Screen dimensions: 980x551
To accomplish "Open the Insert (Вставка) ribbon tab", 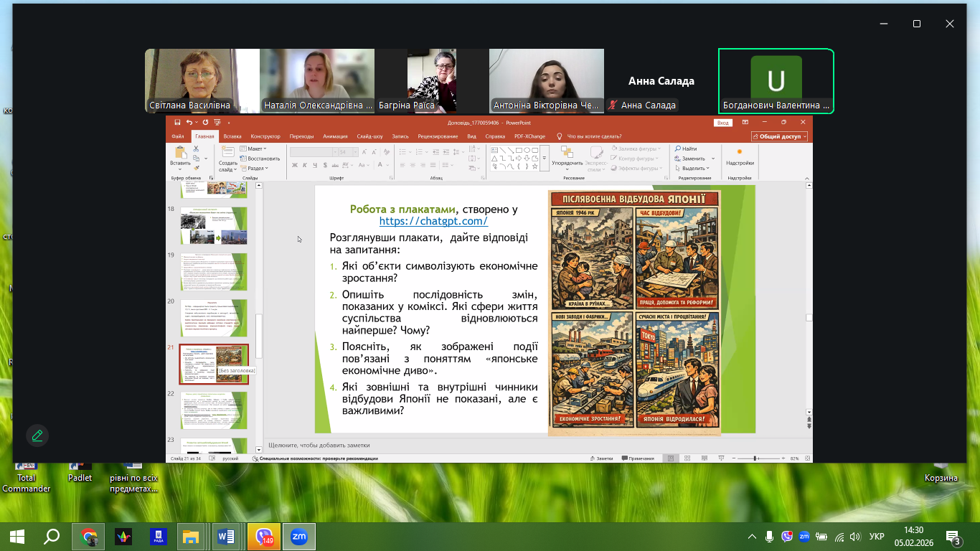I will pos(232,136).
